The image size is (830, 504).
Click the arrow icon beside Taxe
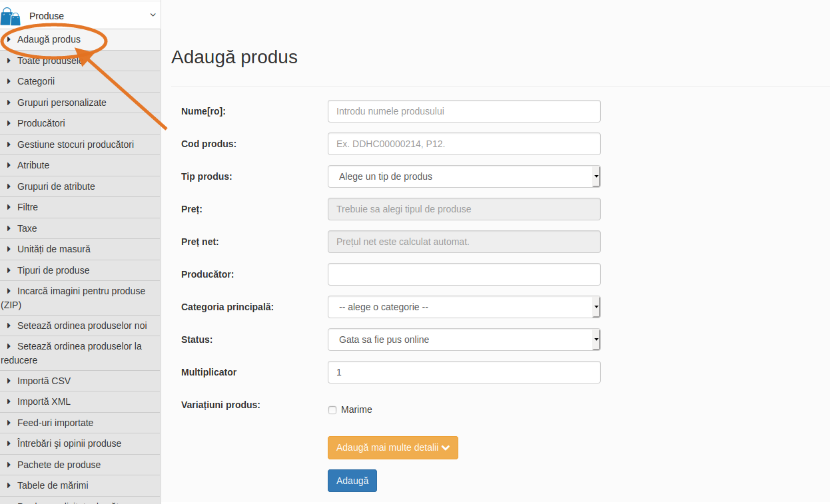9,228
